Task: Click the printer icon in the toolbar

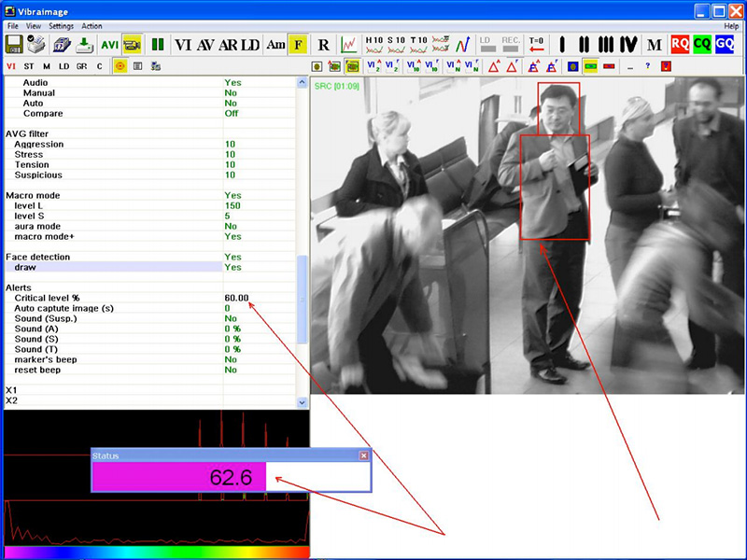Action: [x=36, y=45]
